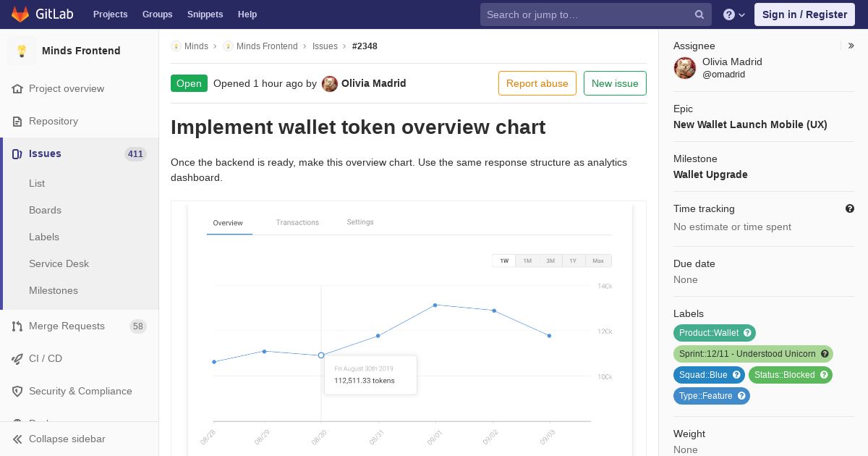Click the GitLab fox logo
The image size is (868, 456).
point(20,14)
